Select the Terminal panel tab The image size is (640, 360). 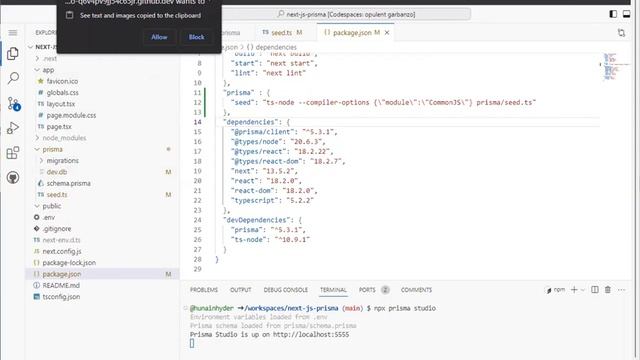point(333,290)
